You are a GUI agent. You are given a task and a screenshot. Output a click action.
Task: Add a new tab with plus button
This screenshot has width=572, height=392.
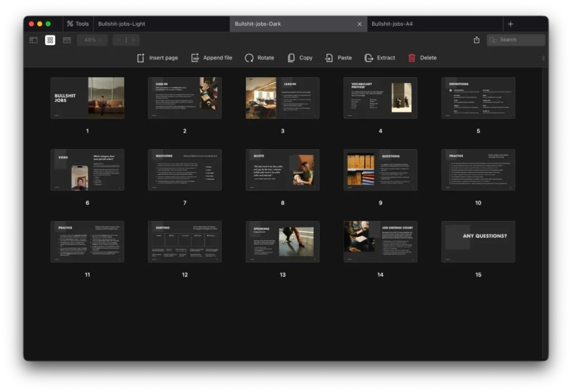point(510,24)
